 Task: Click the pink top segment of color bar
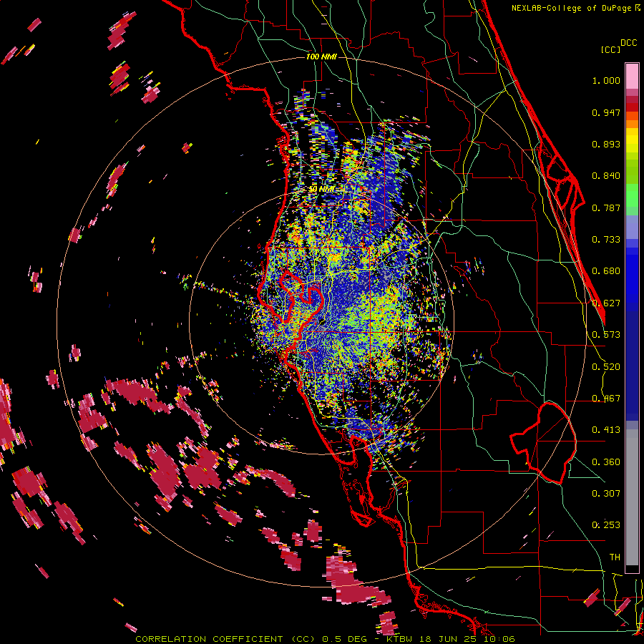click(x=632, y=77)
